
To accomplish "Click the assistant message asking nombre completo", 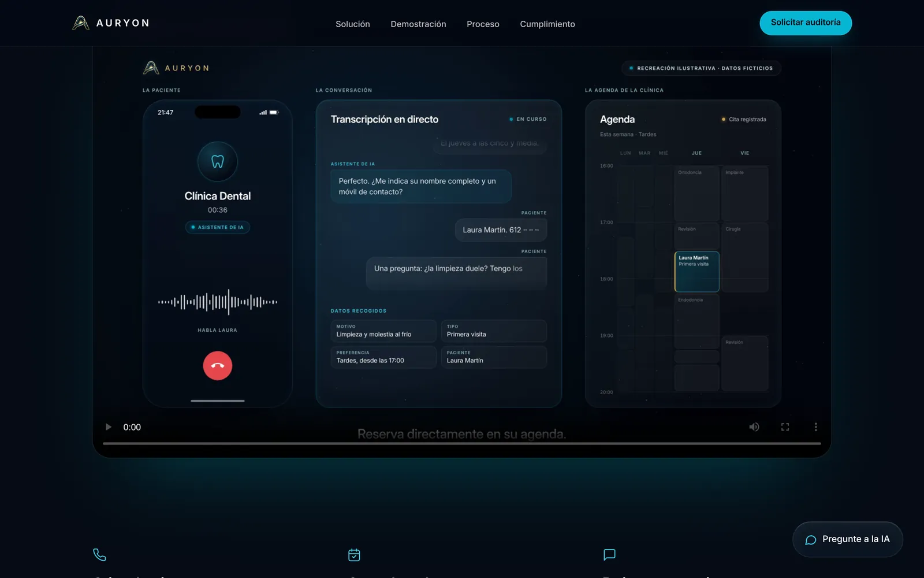I will click(421, 186).
